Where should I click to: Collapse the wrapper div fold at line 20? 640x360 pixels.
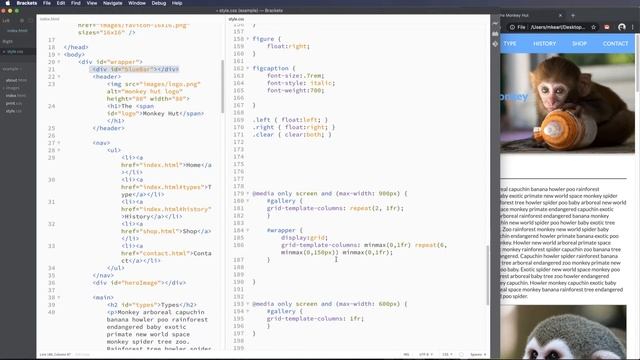59,62
